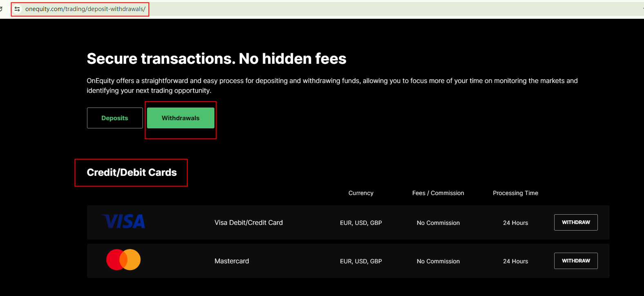Click WITHDRAW button in the Mastercard row
This screenshot has height=296, width=644.
[576, 261]
